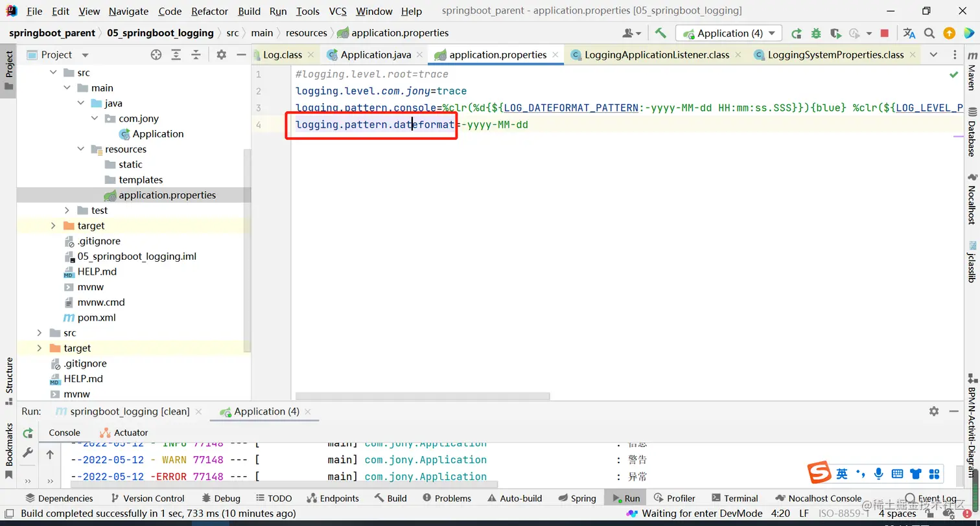Open Spring tool window

pos(577,498)
